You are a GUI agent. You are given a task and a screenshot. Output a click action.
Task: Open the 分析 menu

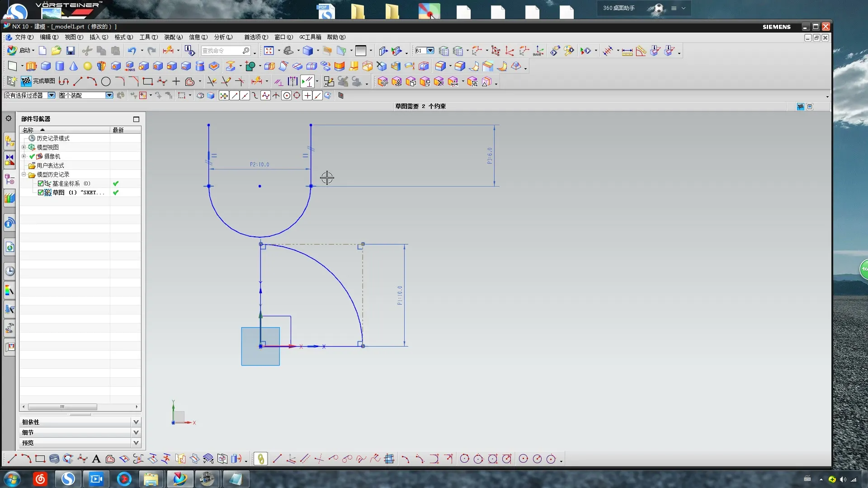click(223, 37)
